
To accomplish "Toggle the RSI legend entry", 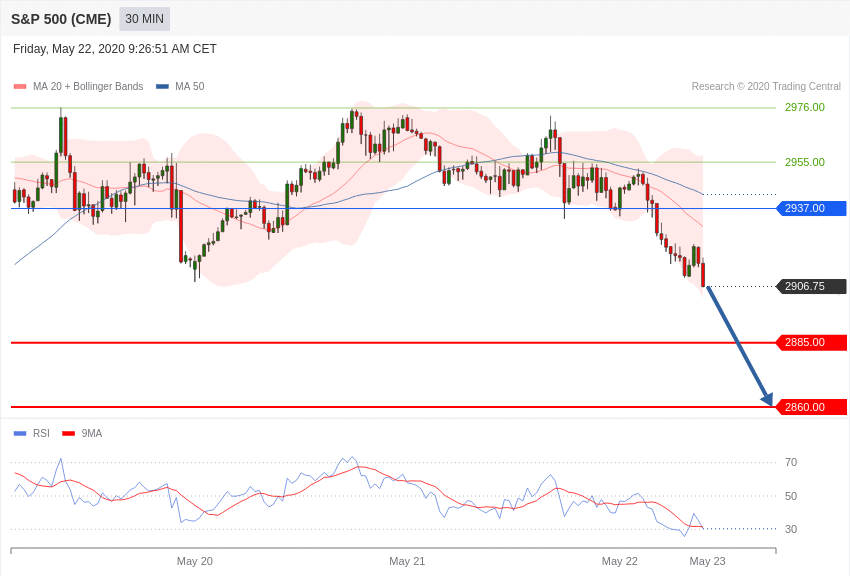I will pos(31,433).
